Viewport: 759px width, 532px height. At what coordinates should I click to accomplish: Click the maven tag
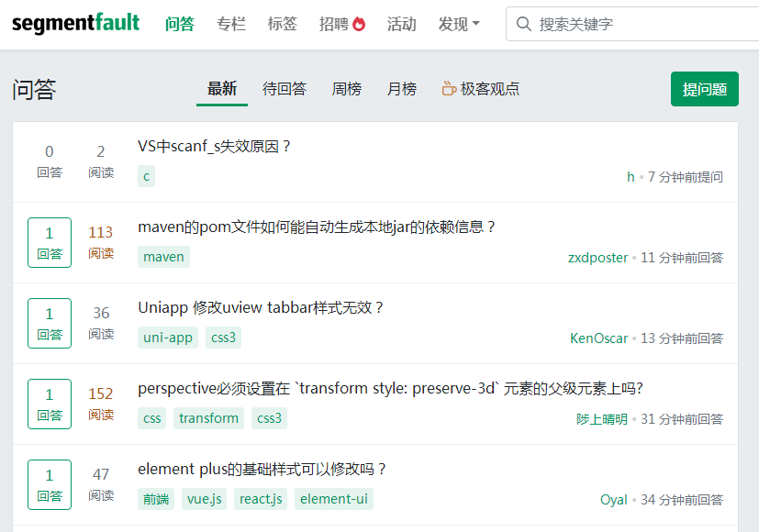point(163,257)
